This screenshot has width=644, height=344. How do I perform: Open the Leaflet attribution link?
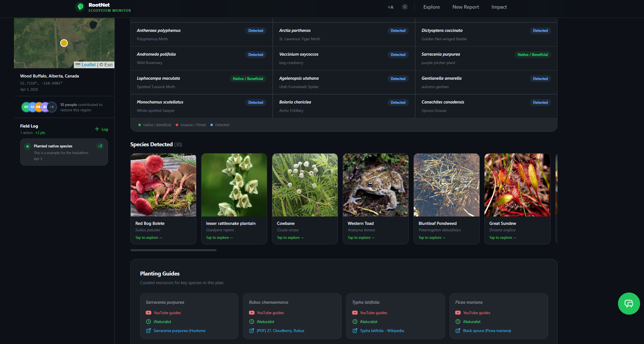point(88,65)
